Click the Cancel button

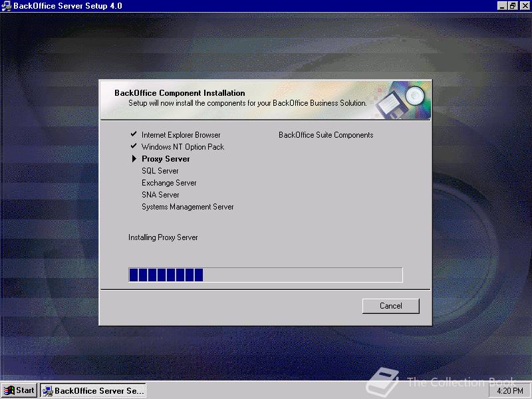[x=391, y=306]
